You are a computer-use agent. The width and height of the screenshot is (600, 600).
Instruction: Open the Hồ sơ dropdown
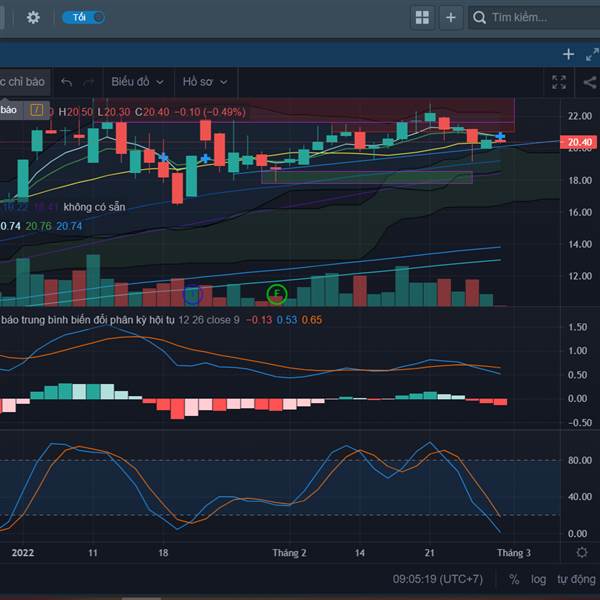click(x=205, y=82)
